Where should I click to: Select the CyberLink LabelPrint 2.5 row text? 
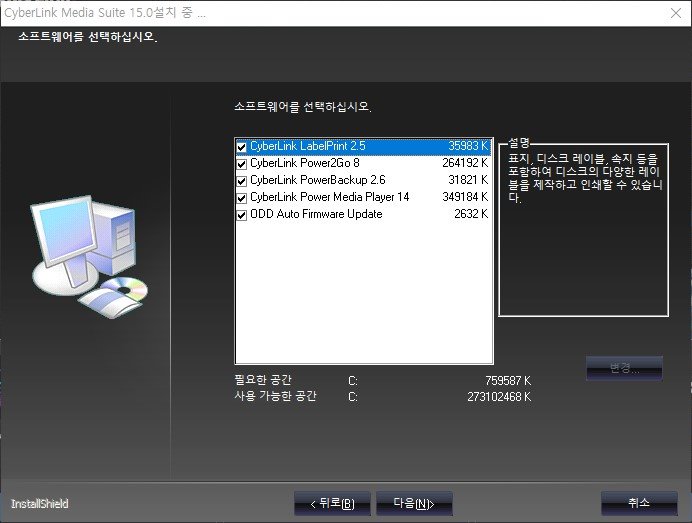click(308, 146)
